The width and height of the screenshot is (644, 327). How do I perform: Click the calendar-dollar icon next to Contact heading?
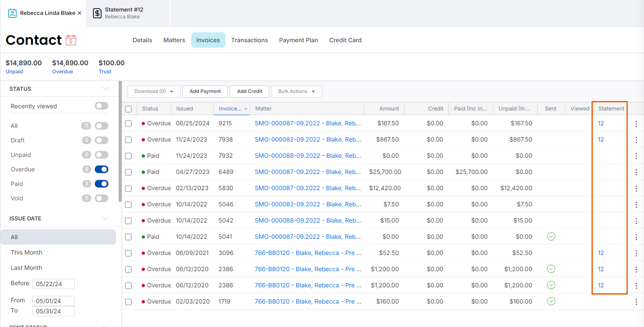click(71, 40)
